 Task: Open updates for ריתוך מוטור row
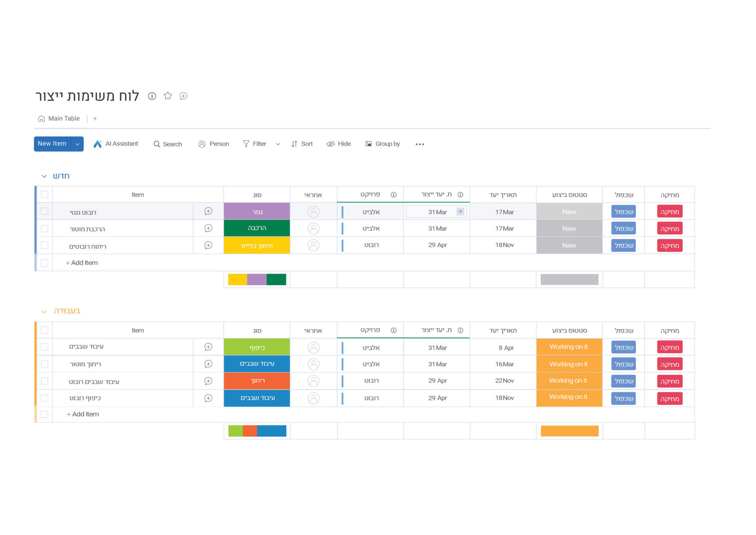pos(209,364)
